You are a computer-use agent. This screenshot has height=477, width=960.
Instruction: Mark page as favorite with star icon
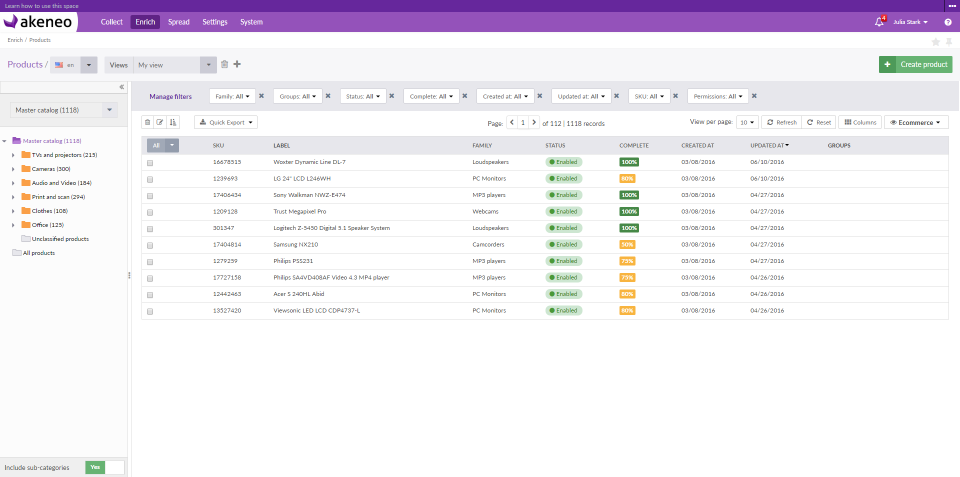point(936,41)
